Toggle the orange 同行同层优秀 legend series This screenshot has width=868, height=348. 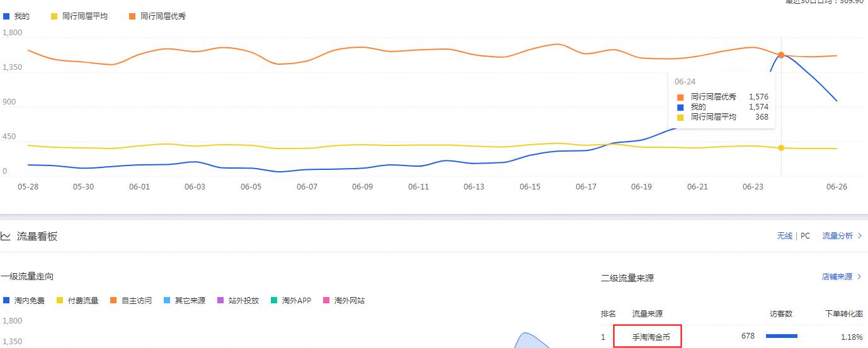157,16
